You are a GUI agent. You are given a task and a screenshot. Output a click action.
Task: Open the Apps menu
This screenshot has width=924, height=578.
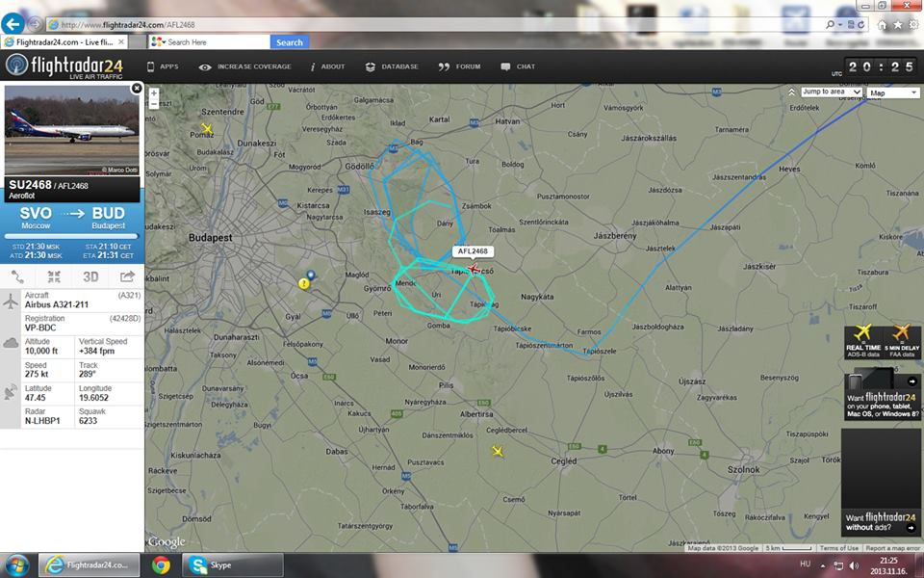(x=162, y=66)
